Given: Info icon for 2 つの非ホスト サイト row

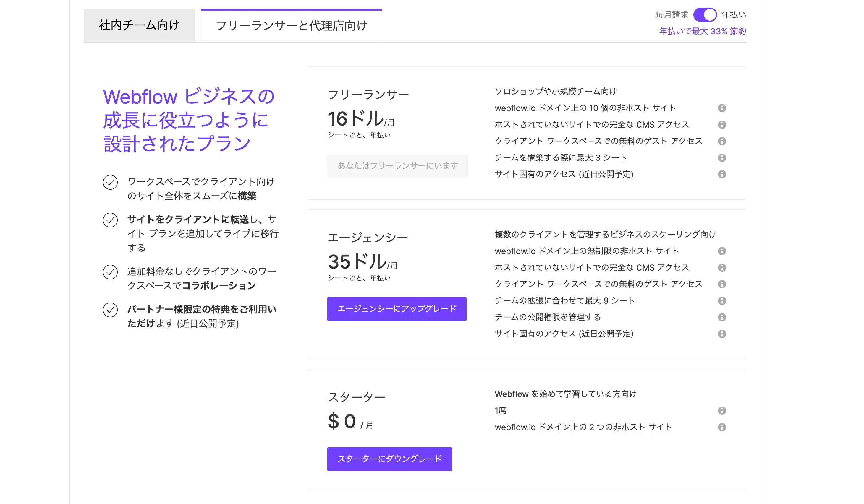Looking at the screenshot, I should 722,427.
